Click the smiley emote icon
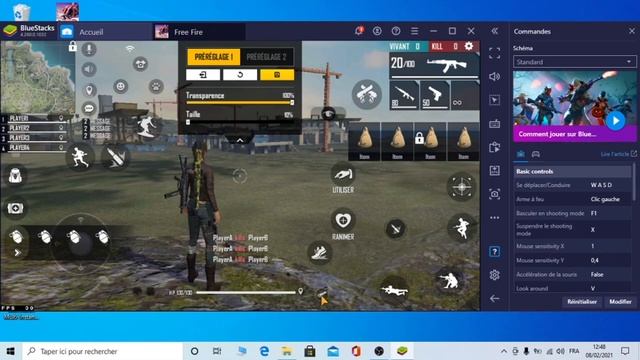Screen dimensions: 640x360 [120, 86]
